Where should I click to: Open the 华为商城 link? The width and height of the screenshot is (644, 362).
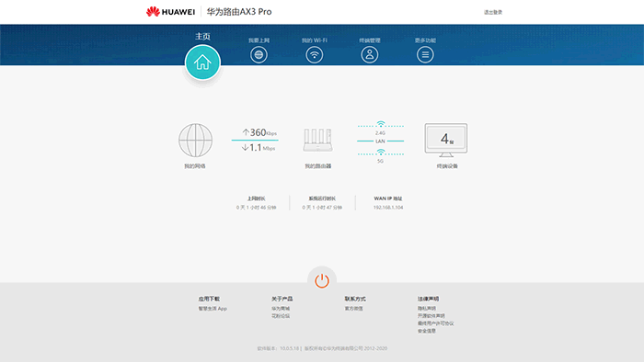pyautogui.click(x=281, y=309)
